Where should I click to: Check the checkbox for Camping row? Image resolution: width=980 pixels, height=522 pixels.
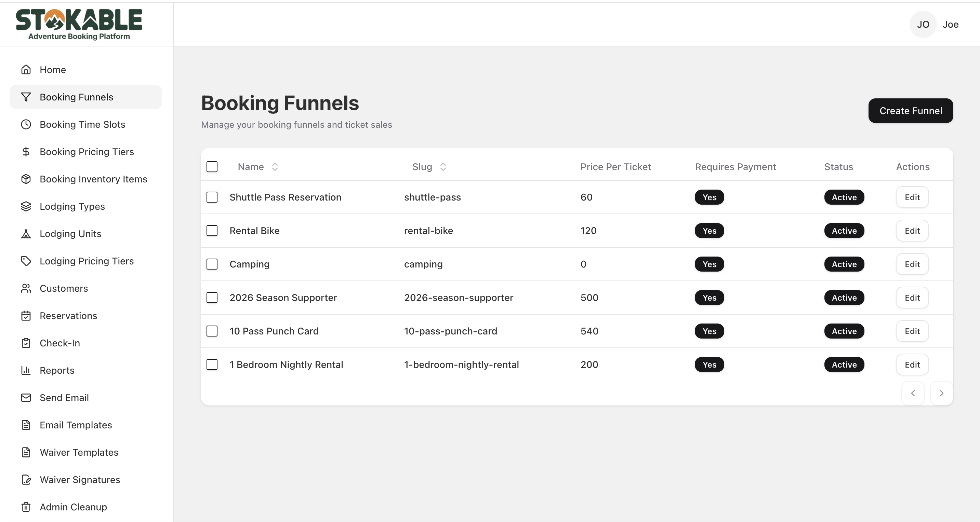[x=212, y=264]
